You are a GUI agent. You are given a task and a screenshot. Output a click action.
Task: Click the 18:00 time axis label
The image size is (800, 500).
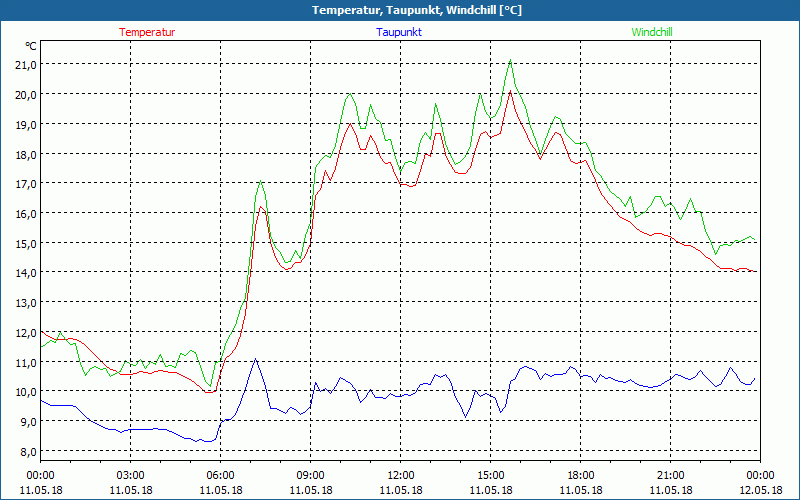(x=581, y=476)
